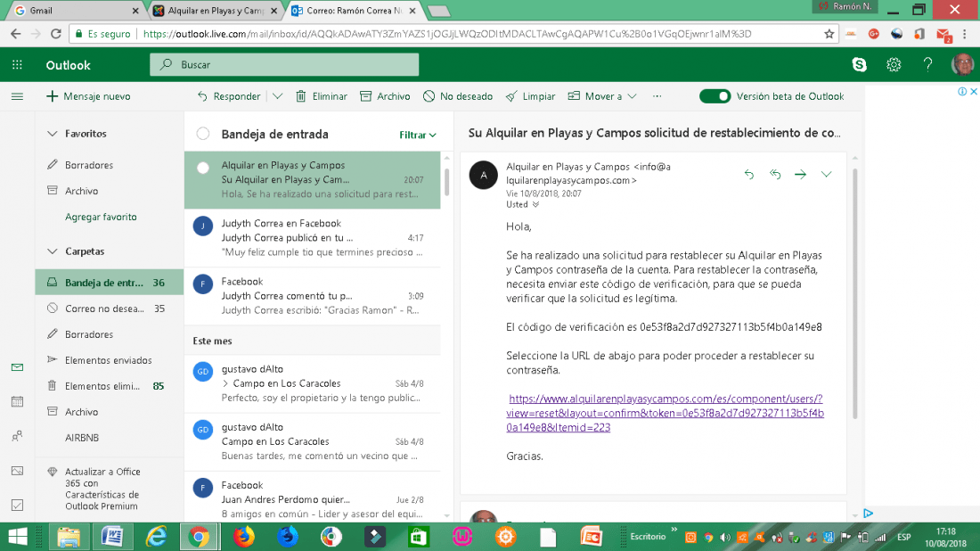Reply all with the double arrow icon
Viewport: 980px width, 551px height.
click(775, 175)
